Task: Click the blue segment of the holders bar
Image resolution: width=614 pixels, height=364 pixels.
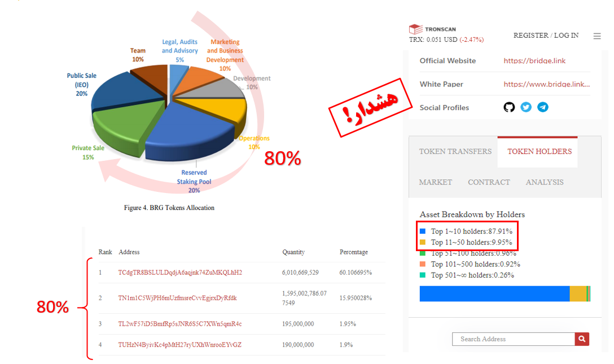Action: click(x=494, y=293)
